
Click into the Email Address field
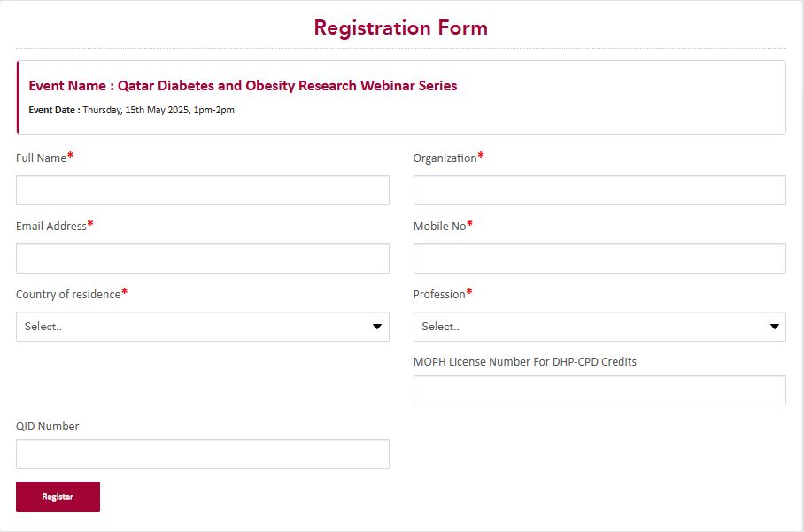[x=202, y=258]
